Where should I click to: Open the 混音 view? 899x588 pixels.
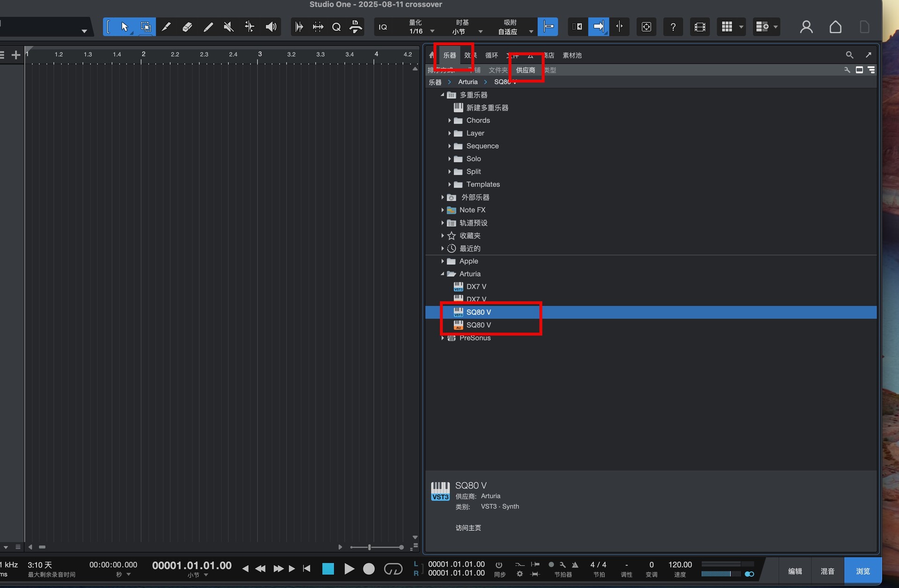(827, 571)
